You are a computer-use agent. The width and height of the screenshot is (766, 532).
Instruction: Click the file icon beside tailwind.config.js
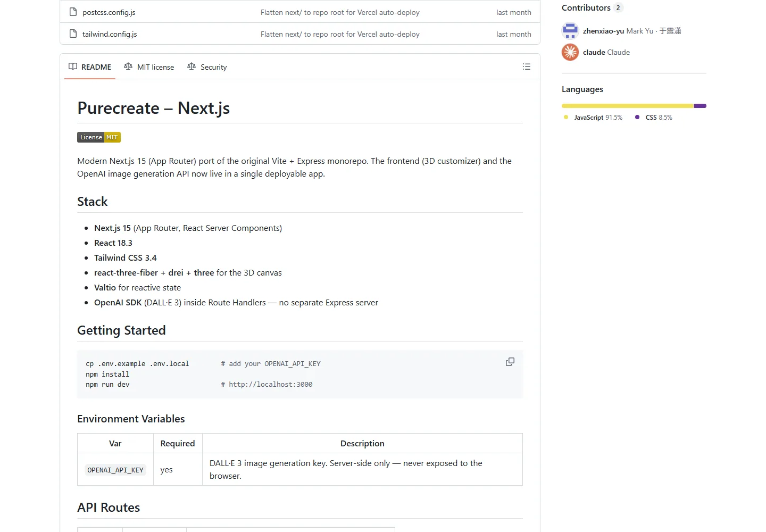click(x=73, y=34)
